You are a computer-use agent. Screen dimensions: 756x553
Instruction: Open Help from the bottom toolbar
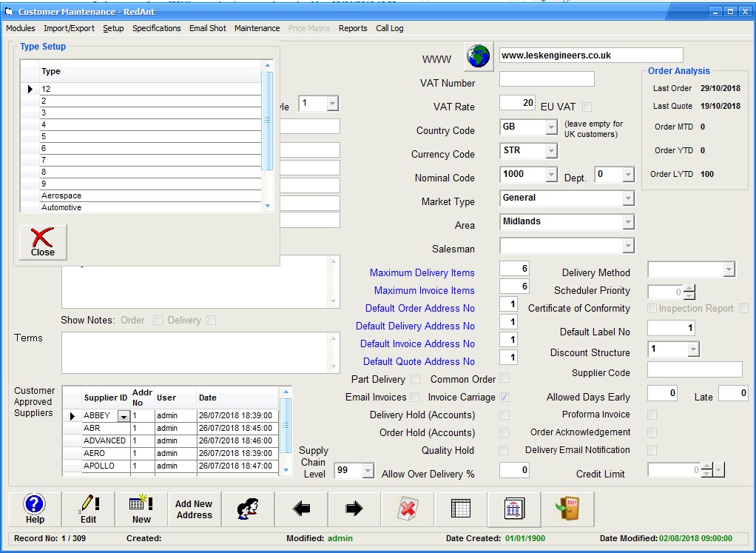pos(35,509)
